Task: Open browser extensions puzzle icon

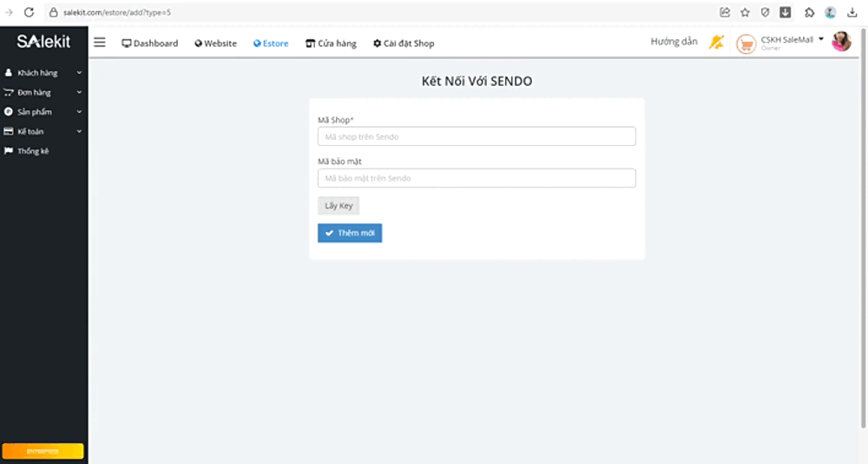Action: [809, 12]
